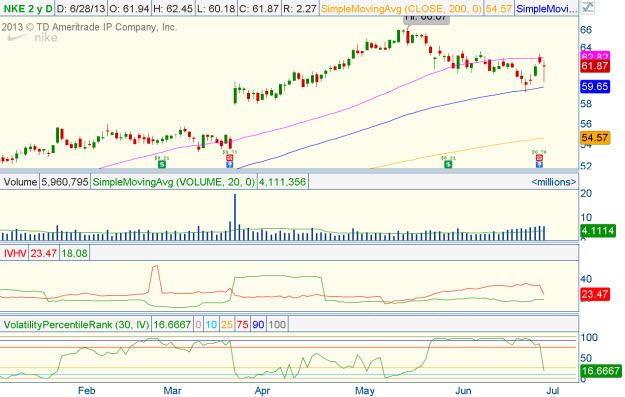Select the truncated blue SimpleMovi... study label
This screenshot has width=625, height=397.
coord(546,8)
